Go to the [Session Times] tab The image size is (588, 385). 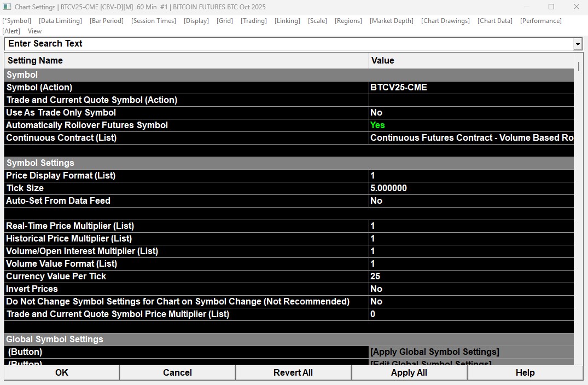(x=153, y=21)
